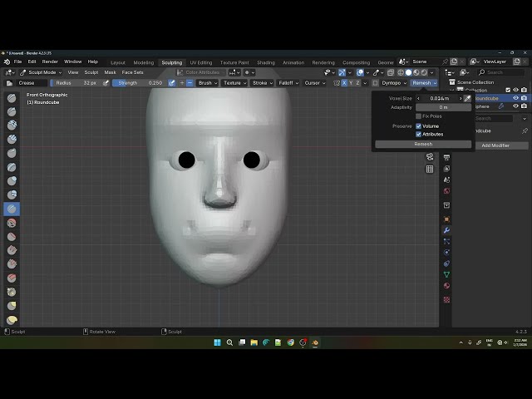Open the Modifiers properties tab (wrench)
The width and height of the screenshot is (532, 399).
pos(446,230)
